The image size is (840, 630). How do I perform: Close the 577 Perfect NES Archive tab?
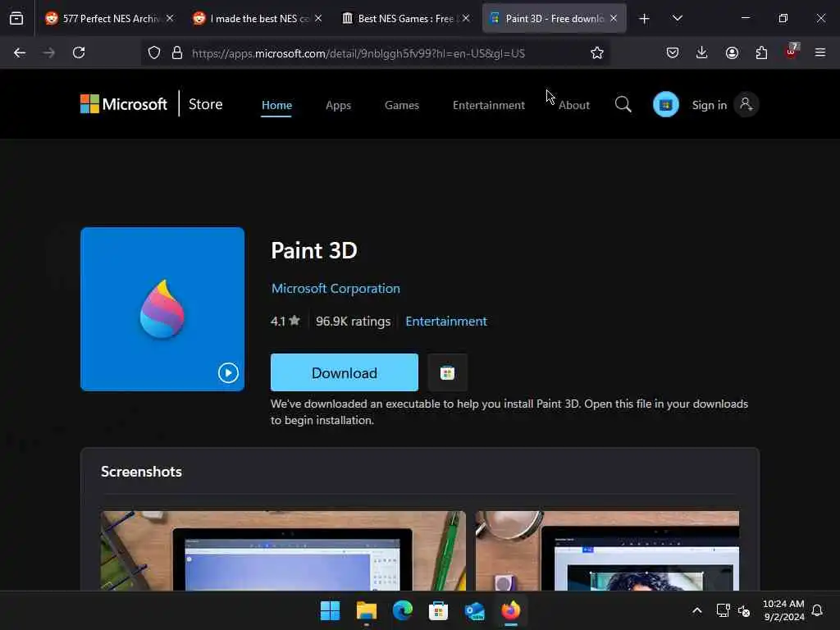(170, 18)
